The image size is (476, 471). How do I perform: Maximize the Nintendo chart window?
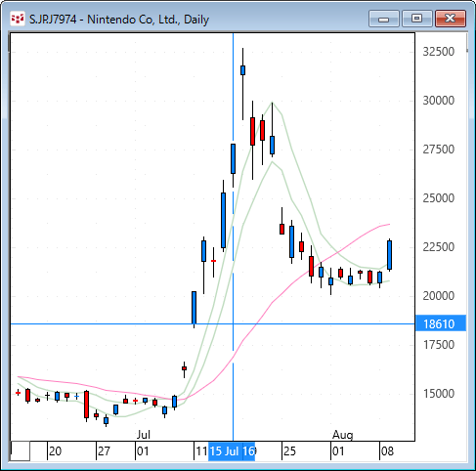click(416, 19)
